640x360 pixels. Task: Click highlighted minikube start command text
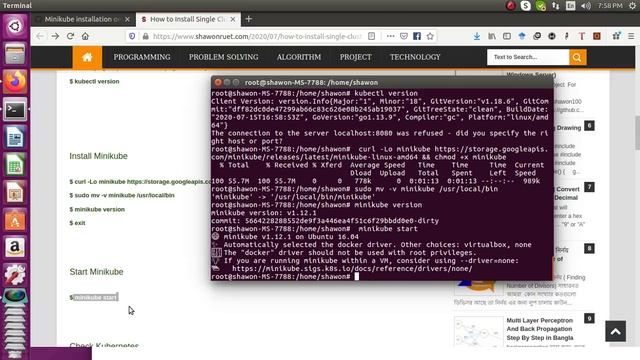tap(96, 298)
